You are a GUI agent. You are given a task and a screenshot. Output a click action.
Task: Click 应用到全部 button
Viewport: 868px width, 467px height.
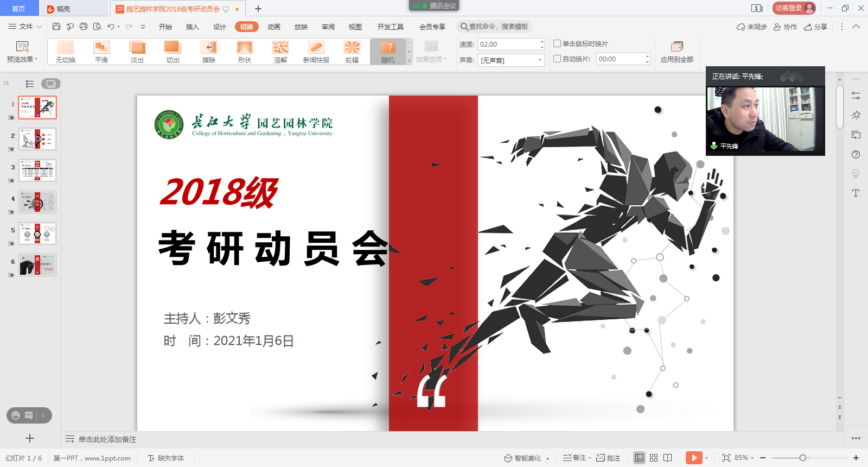[676, 52]
